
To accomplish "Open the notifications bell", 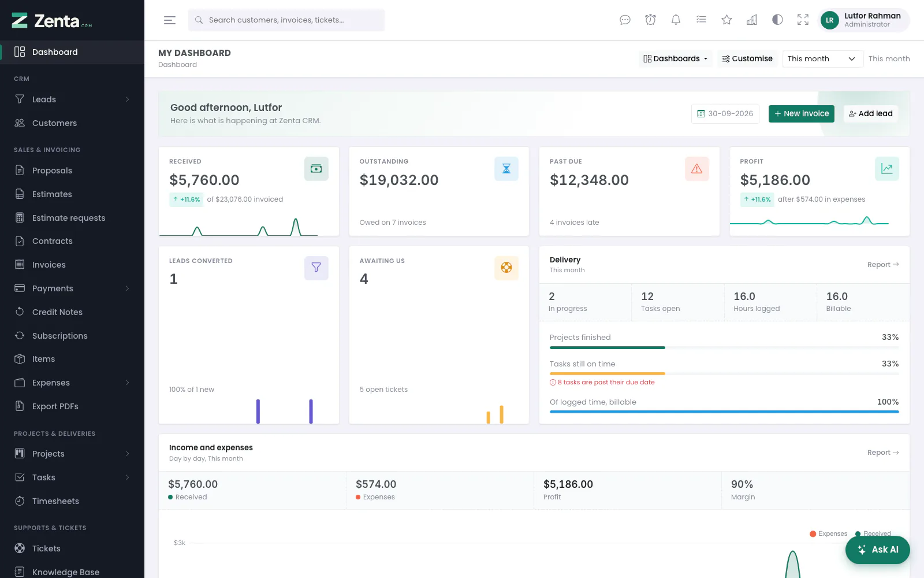I will (x=676, y=20).
